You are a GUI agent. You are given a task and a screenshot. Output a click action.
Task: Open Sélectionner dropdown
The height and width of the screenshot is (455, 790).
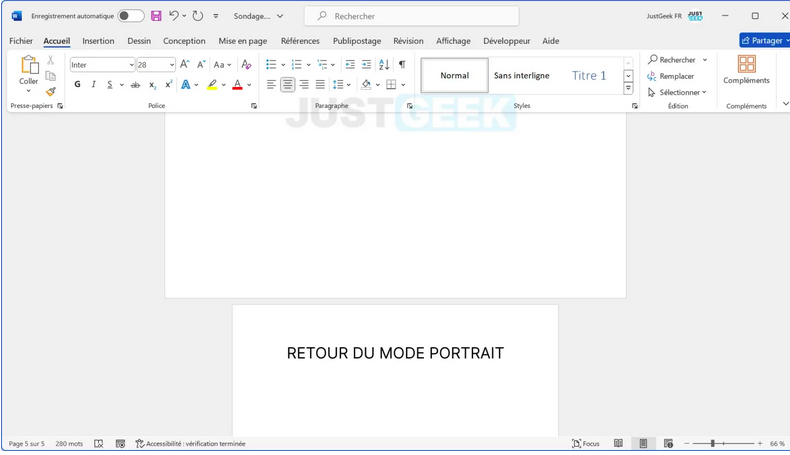click(x=678, y=92)
